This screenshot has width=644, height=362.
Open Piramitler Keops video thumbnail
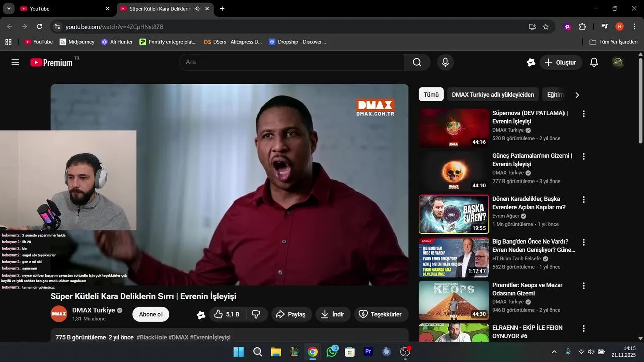point(454,300)
